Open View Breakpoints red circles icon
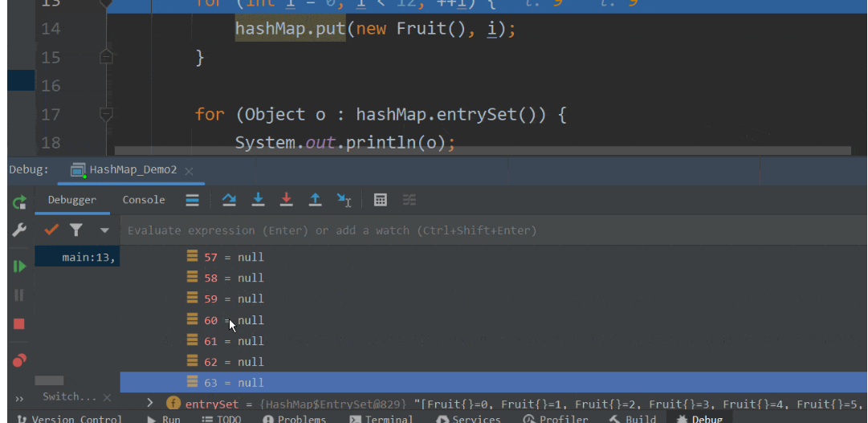This screenshot has width=868, height=423. coord(19,361)
